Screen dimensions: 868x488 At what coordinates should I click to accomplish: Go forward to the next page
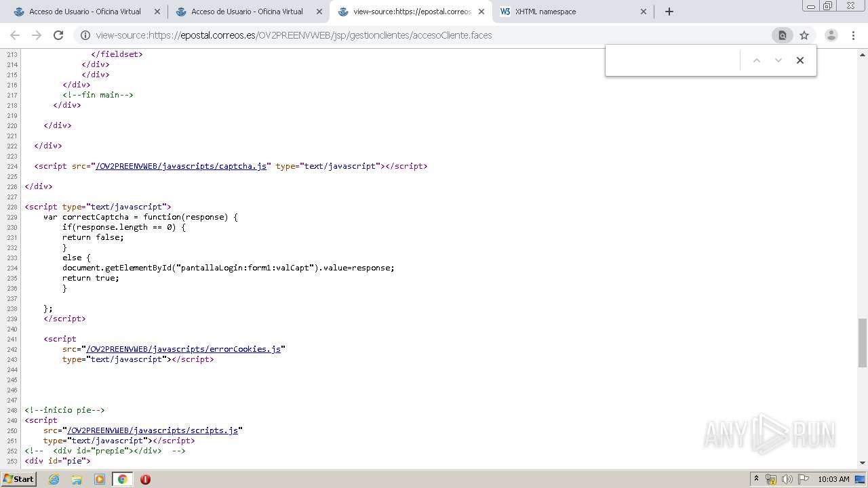coord(37,35)
